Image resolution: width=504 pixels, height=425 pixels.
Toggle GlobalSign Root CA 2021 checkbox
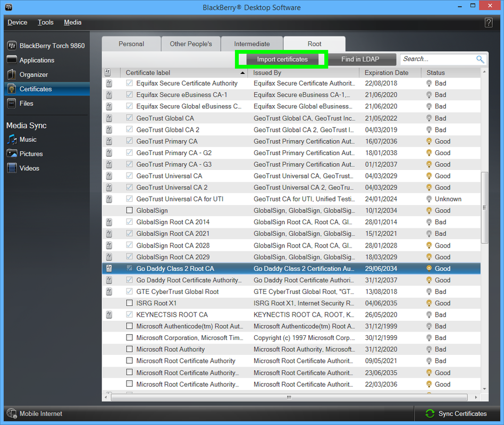pos(129,234)
